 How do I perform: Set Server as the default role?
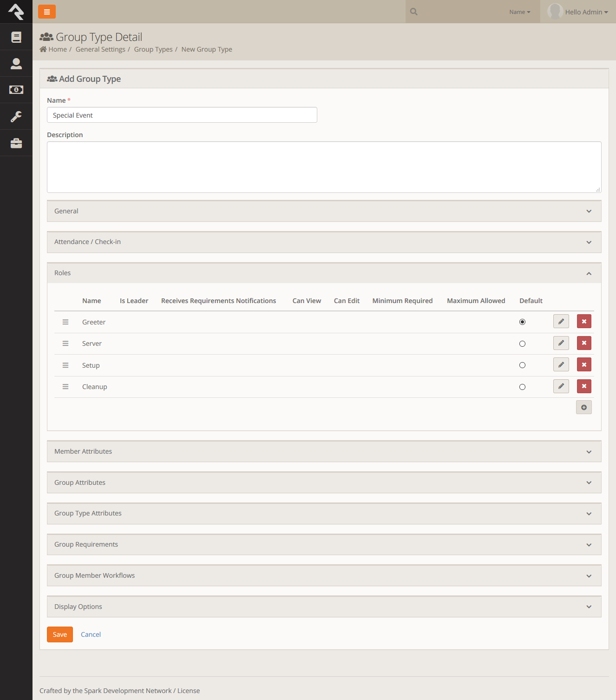pyautogui.click(x=522, y=344)
